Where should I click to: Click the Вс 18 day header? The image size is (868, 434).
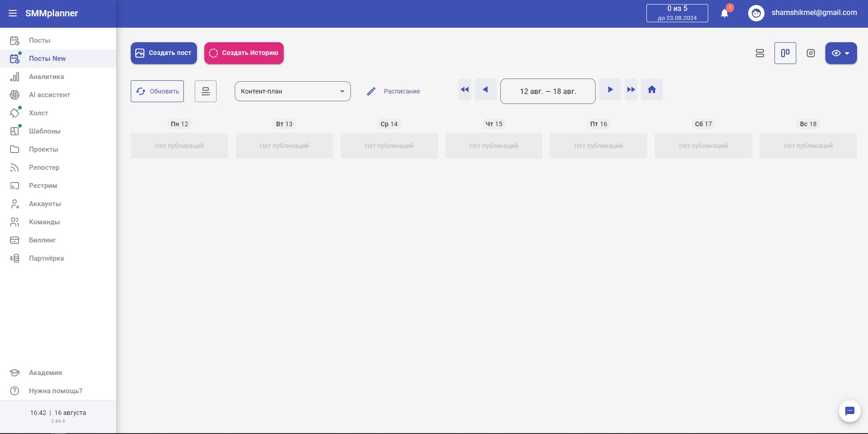click(808, 124)
